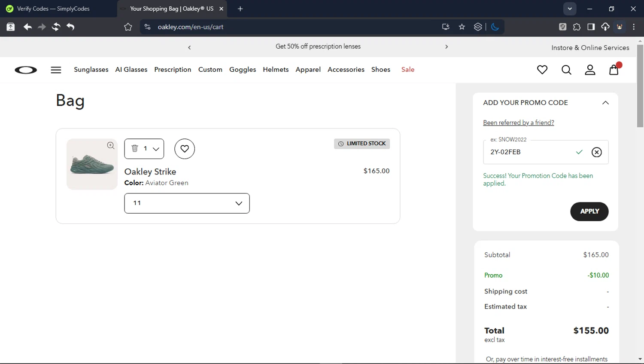Open the quantity dropdown for Oakley Strike
The image size is (644, 364).
click(x=144, y=149)
